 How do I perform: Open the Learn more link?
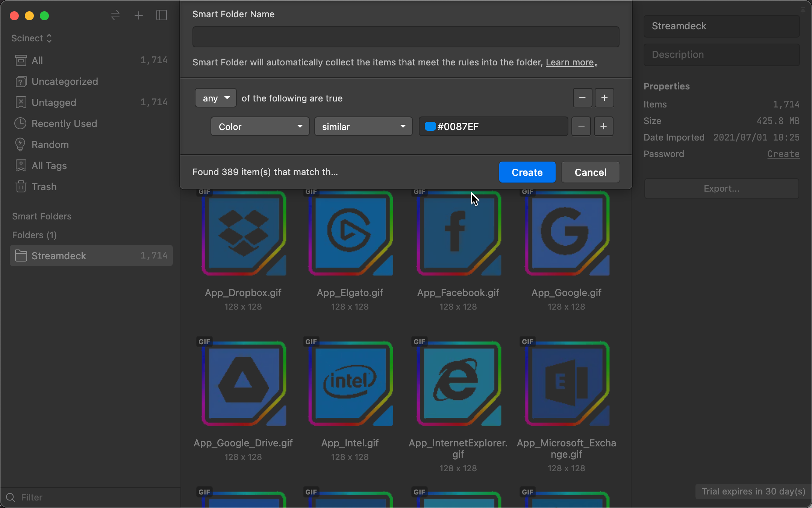coord(570,62)
